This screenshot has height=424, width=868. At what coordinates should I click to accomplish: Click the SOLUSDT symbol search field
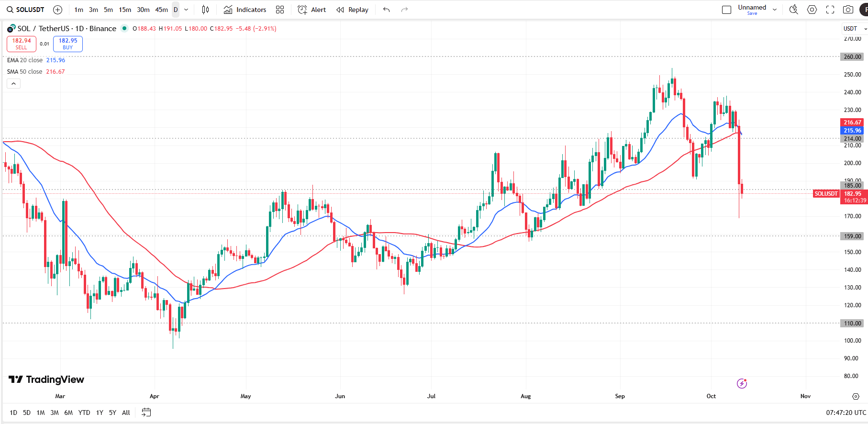coord(26,10)
